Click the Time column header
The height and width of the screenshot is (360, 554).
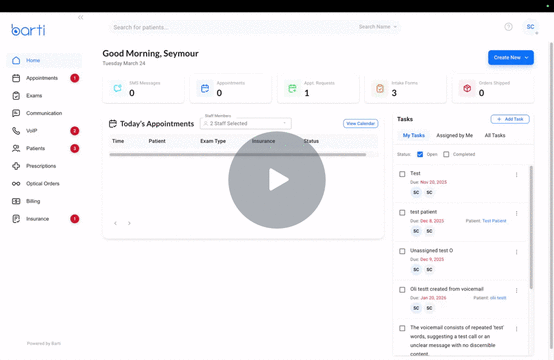118,141
